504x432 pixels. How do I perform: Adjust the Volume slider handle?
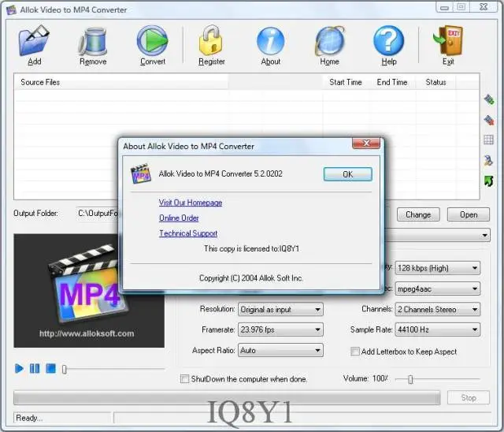tap(410, 379)
